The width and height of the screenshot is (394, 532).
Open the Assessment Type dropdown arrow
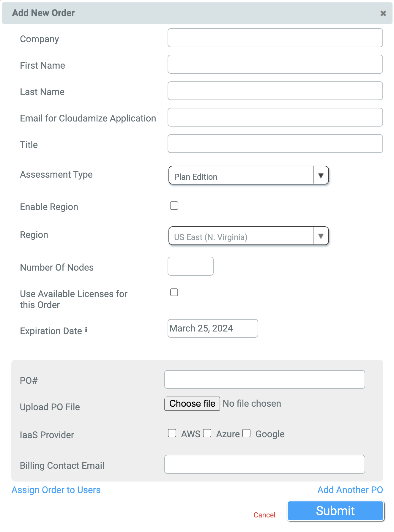click(x=321, y=176)
